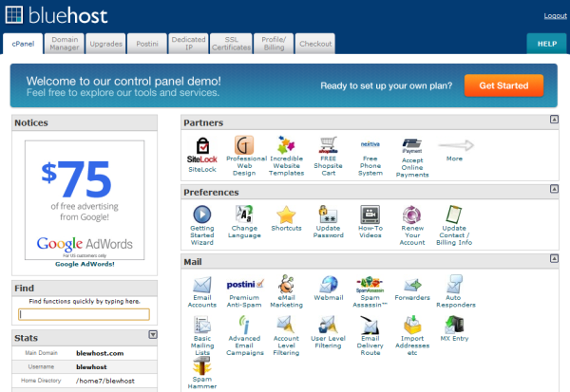Open Update Password
Viewport: 570px width, 392px height.
329,221
